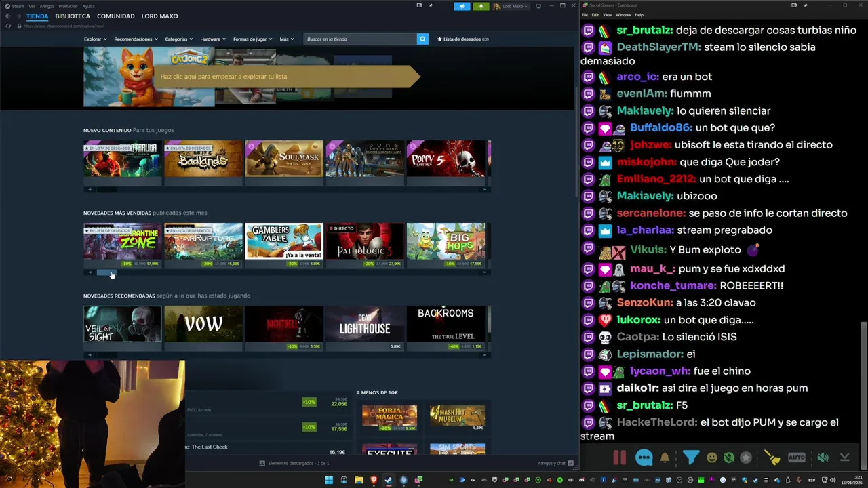Click the Novedades más vendidas carousel scrollbar thumb
868x488 pixels.
[x=106, y=272]
